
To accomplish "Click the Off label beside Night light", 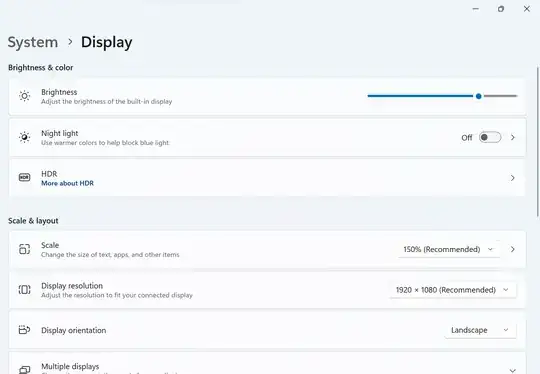I will tap(467, 138).
